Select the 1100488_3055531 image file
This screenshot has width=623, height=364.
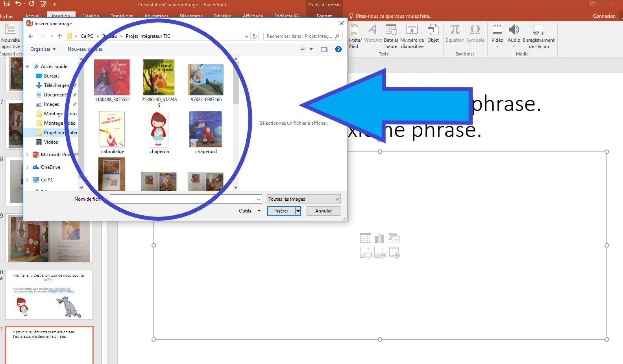112,81
